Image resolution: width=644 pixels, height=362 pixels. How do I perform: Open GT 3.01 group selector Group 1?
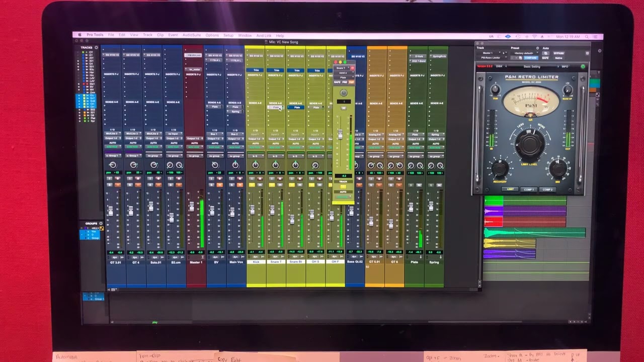[x=112, y=156]
